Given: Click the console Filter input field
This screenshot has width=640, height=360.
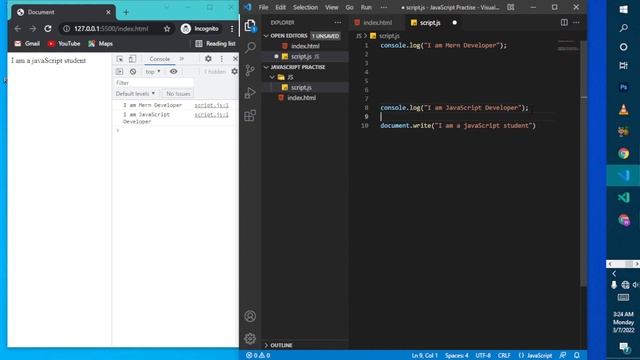Looking at the screenshot, I should click(x=154, y=83).
